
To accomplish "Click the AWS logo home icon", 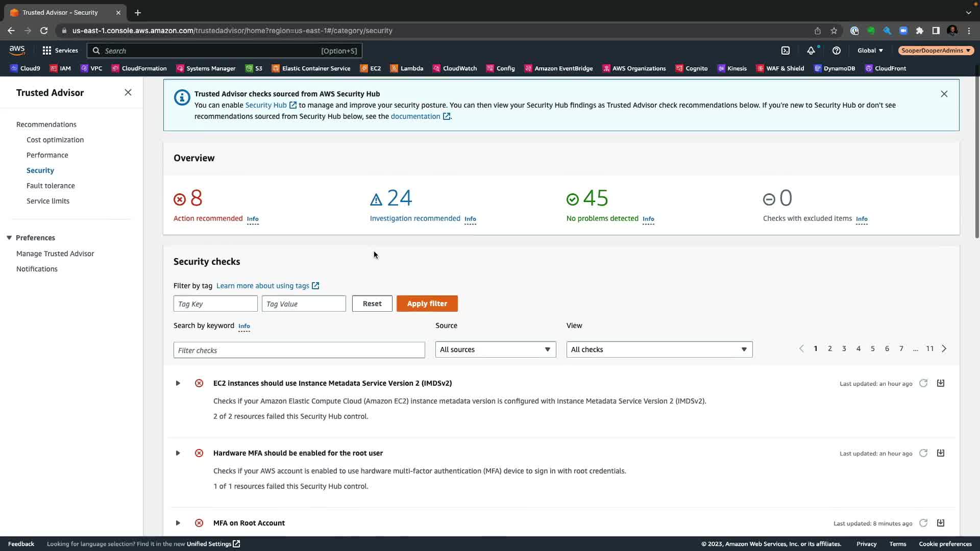I will tap(17, 50).
